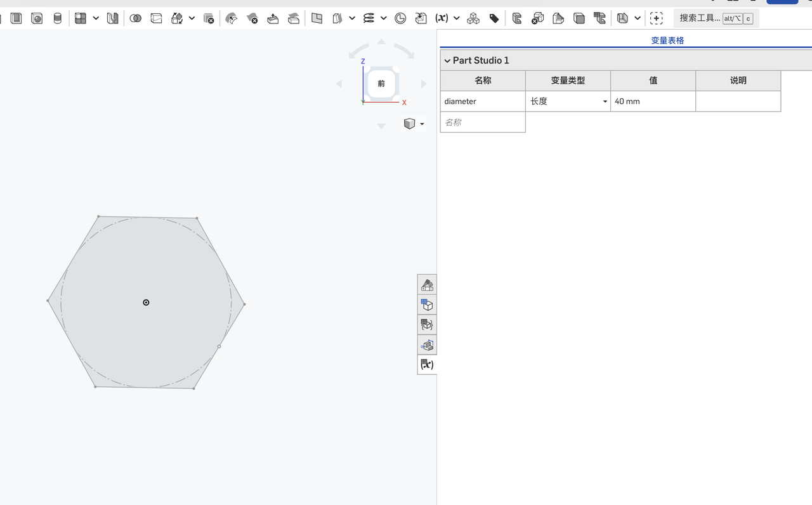Screen dimensions: 812x505
Task: Click the 说明 column header
Action: coord(738,81)
